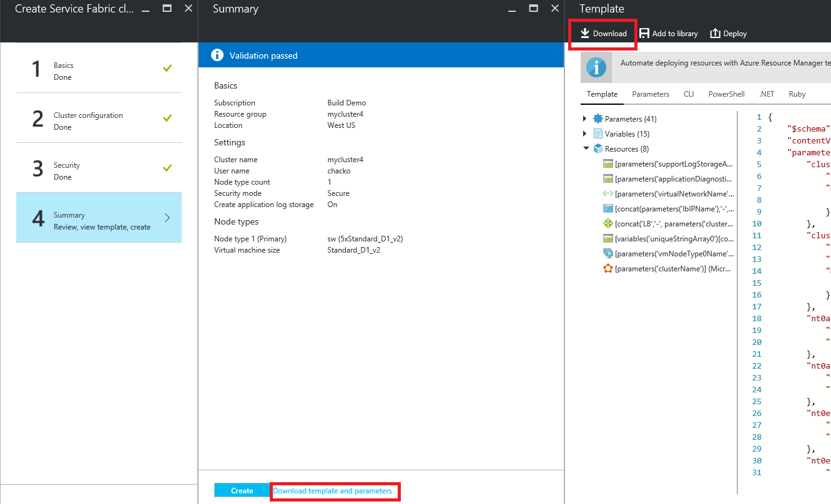Viewport: 831px width, 504px height.
Task: Collapse the Resources (8) tree node
Action: click(586, 148)
